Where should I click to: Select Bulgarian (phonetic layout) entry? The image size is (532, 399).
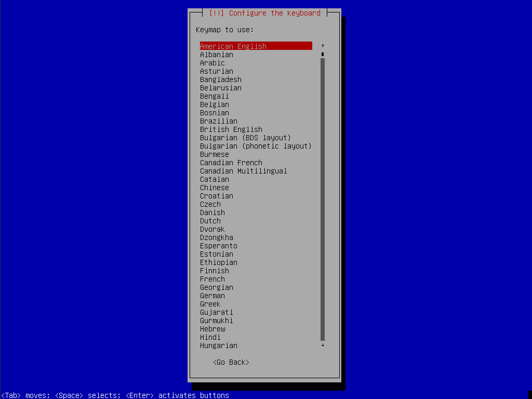(x=255, y=145)
